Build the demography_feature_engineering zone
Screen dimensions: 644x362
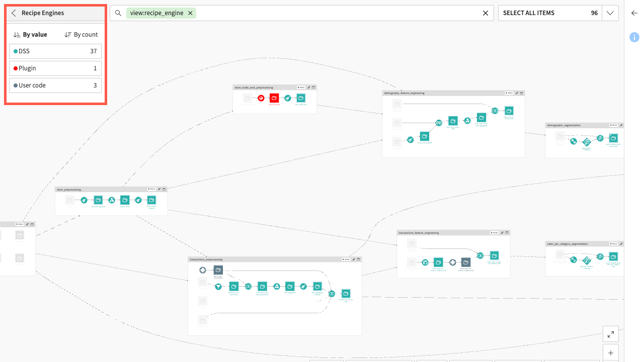click(x=509, y=93)
